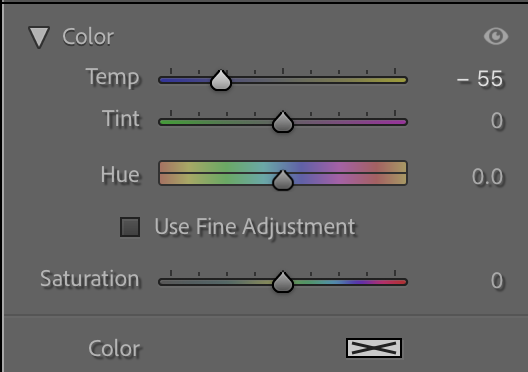
Task: Select the Temp value field showing -55
Action: (480, 79)
